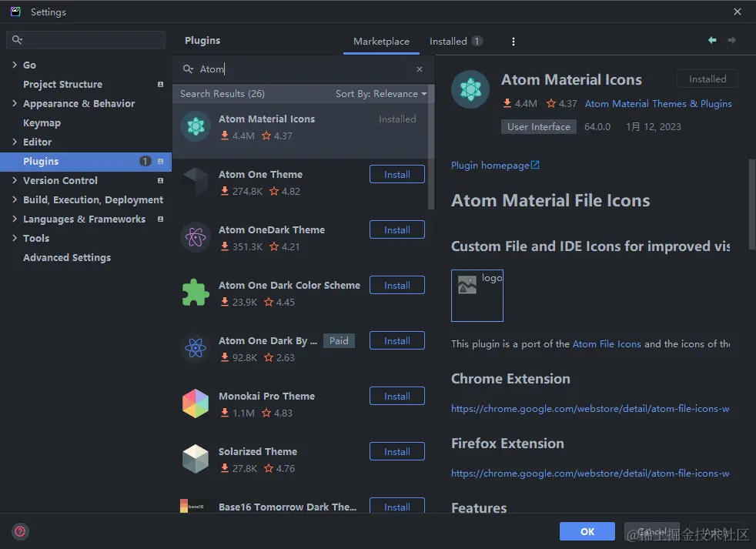Click the Base16 Tomorrow Dark plugin icon

coord(195,507)
